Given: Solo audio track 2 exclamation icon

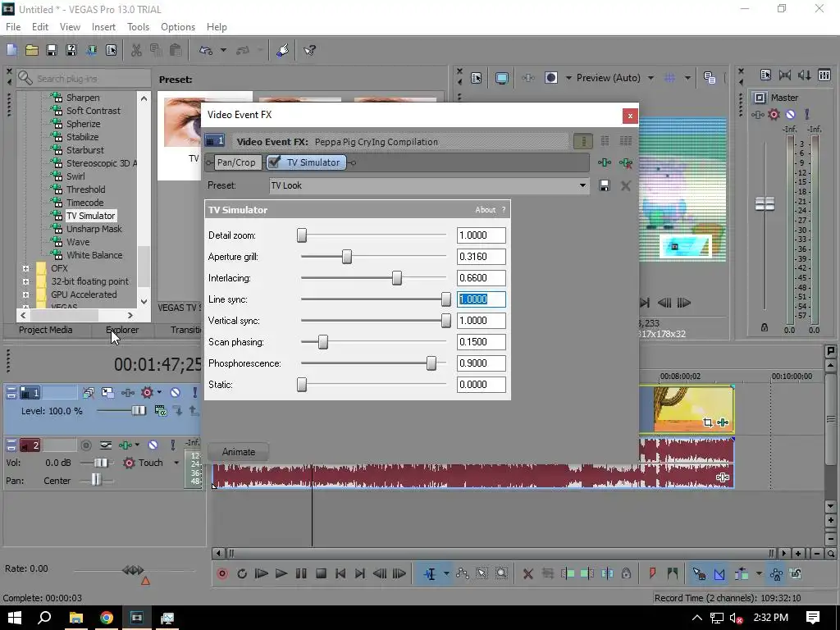Looking at the screenshot, I should point(172,445).
